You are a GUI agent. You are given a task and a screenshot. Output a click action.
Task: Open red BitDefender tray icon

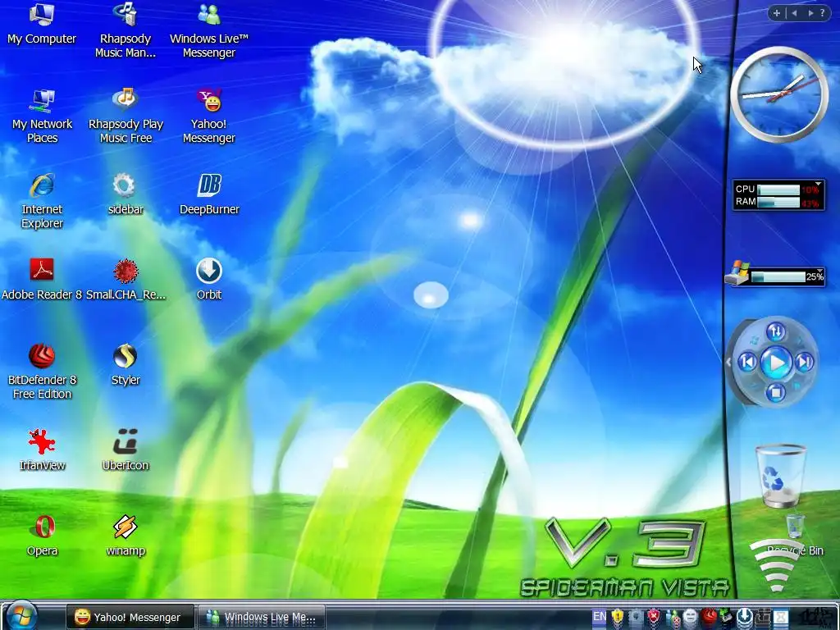(709, 617)
